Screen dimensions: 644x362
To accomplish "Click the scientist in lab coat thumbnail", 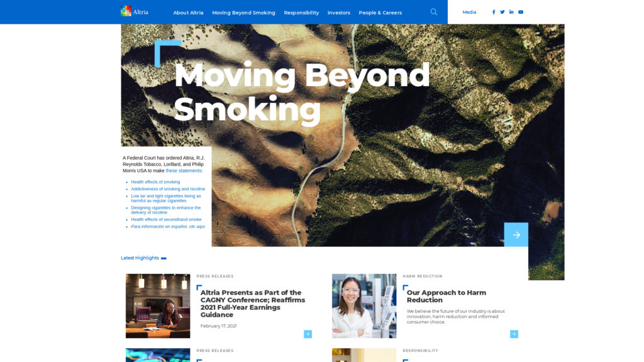I will [x=364, y=306].
